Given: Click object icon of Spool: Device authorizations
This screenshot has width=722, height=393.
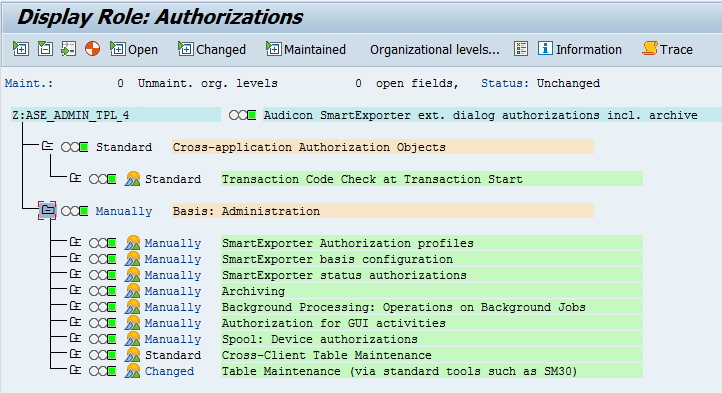Looking at the screenshot, I should pyautogui.click(x=132, y=339).
